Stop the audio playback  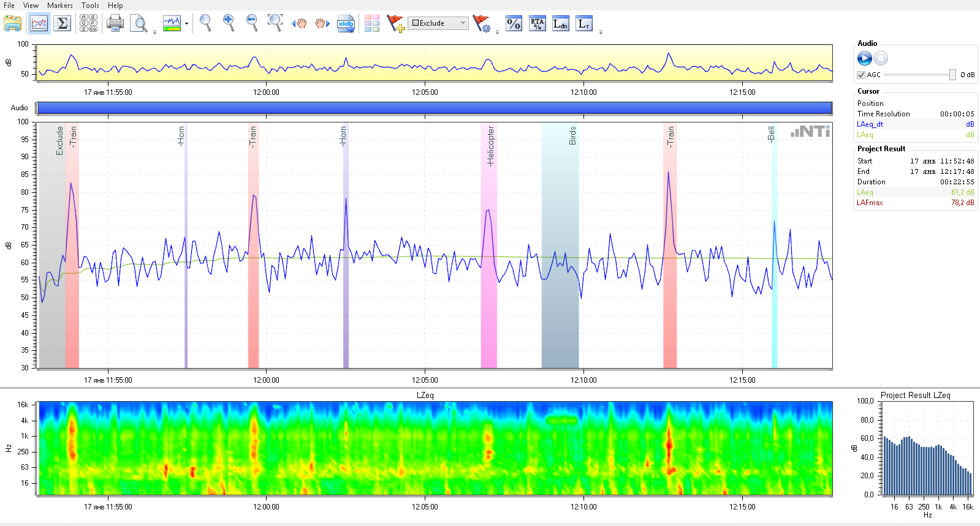[x=881, y=58]
